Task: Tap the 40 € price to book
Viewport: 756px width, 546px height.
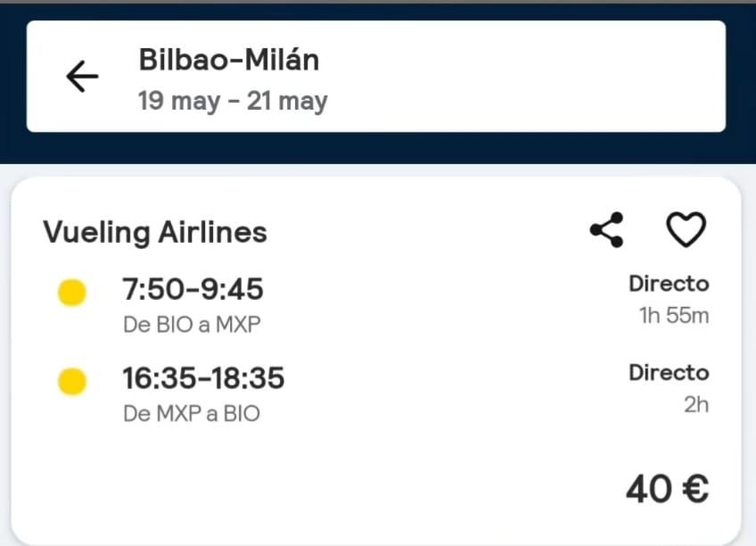Action: click(x=667, y=489)
